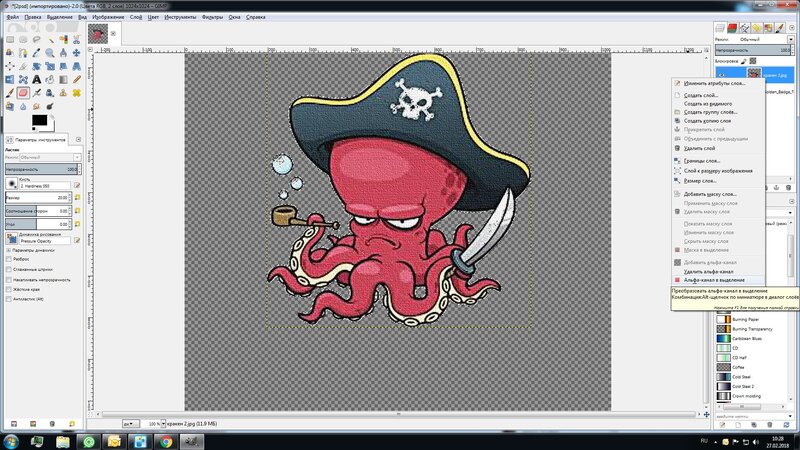Screen dimensions: 800x450
Task: Open the Выделение menu
Action: 60,17
